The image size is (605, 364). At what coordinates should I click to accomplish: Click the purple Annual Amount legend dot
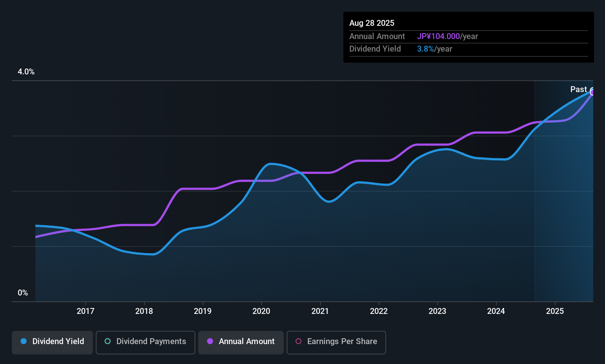click(x=210, y=341)
